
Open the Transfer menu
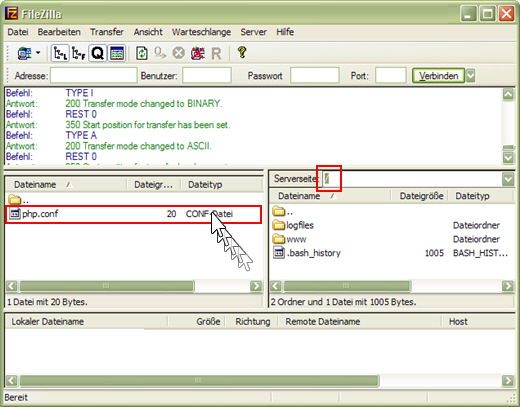pyautogui.click(x=107, y=32)
